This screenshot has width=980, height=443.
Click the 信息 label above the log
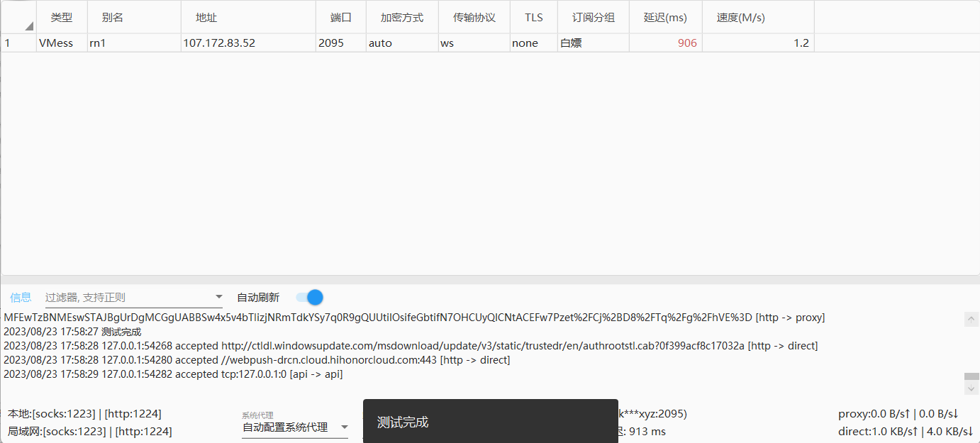pyautogui.click(x=21, y=298)
